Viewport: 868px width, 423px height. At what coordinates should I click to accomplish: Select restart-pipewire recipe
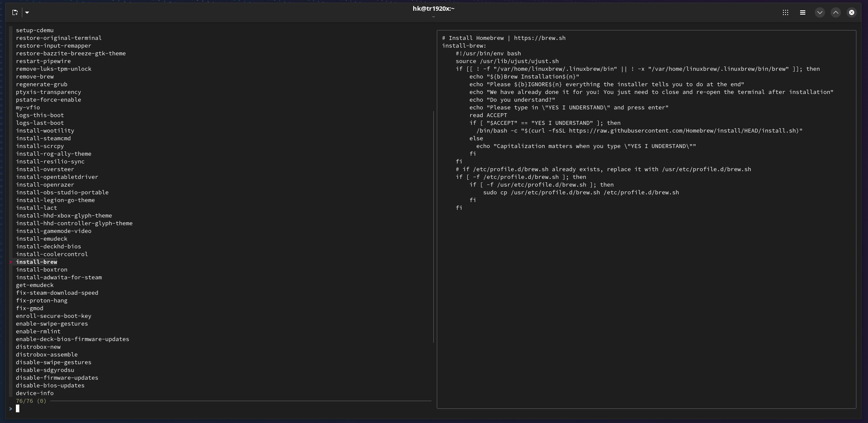[43, 61]
